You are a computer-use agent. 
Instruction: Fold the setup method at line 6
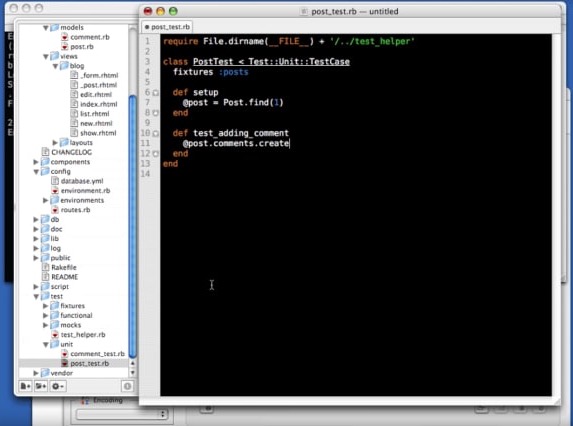tap(156, 93)
